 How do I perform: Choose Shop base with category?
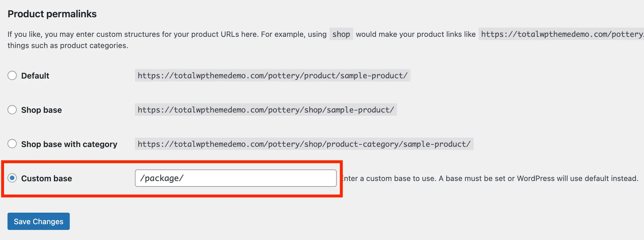point(12,144)
